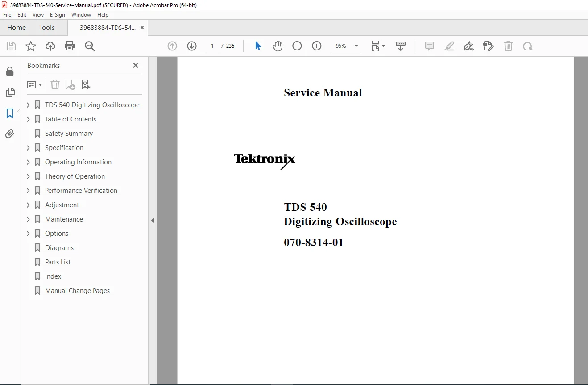Open the Theory of Operation bookmark label
The width and height of the screenshot is (588, 385).
pyautogui.click(x=75, y=176)
